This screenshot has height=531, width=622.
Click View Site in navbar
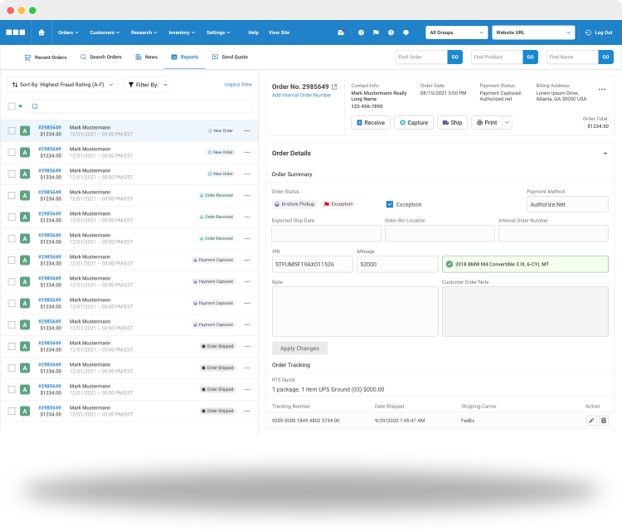[x=279, y=33]
